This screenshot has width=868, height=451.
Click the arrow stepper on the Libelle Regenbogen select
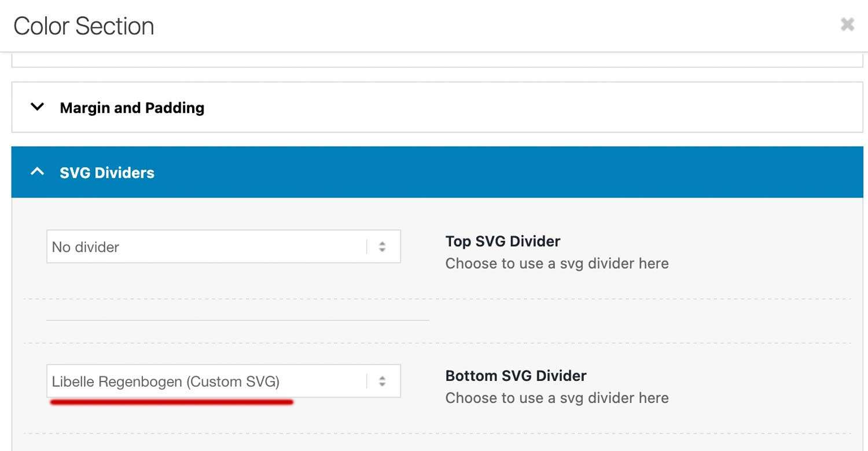[382, 381]
